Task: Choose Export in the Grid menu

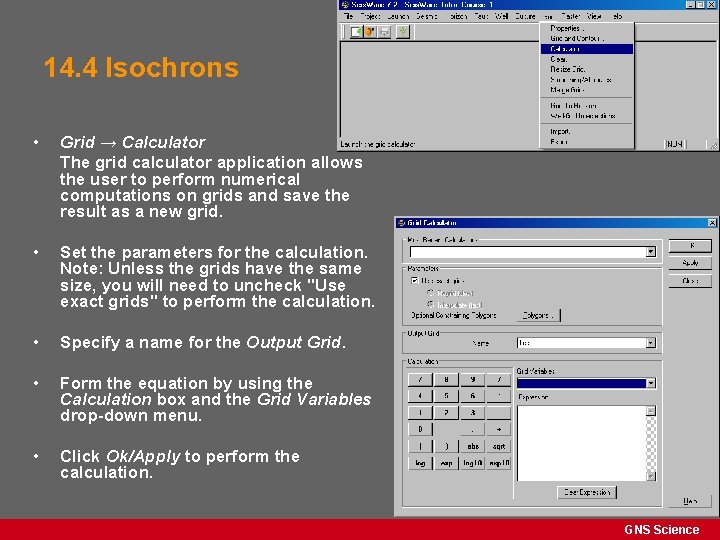Action: 587,142
